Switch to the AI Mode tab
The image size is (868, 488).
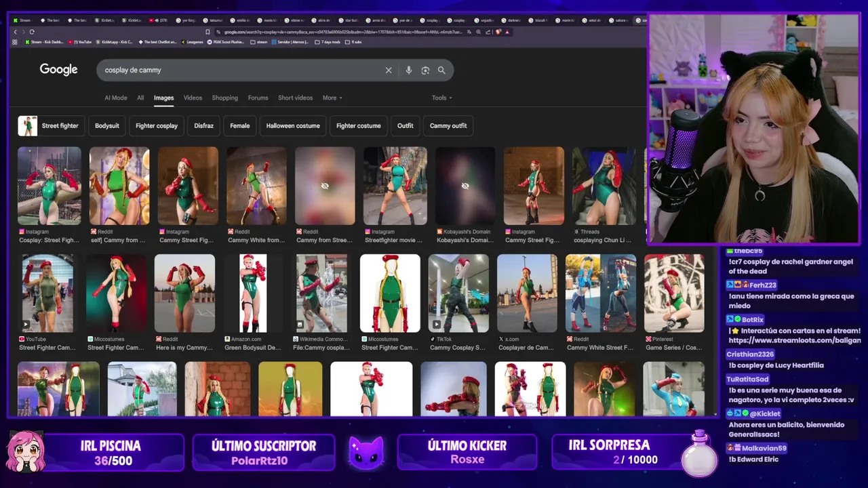116,98
